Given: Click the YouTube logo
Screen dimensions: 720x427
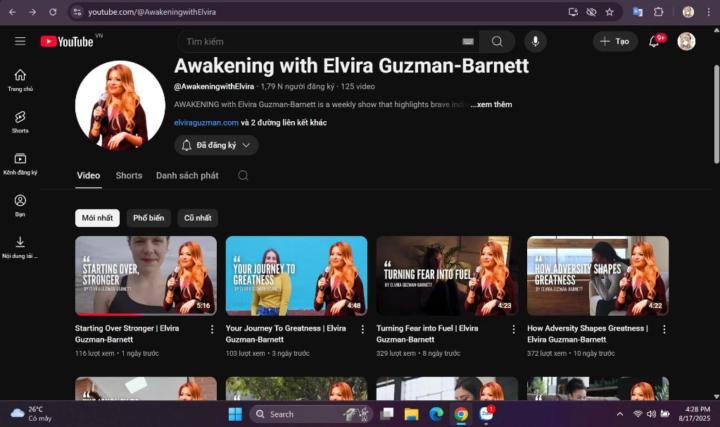Looking at the screenshot, I should click(67, 41).
